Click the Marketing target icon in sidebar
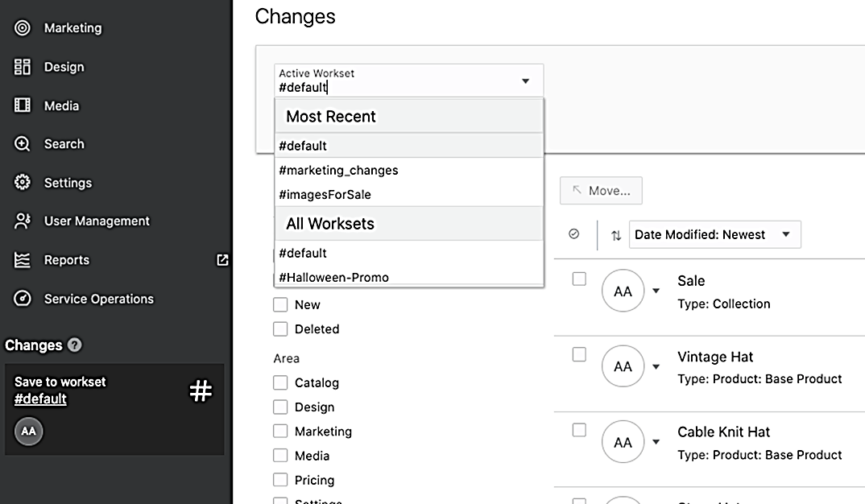This screenshot has width=865, height=504. tap(23, 28)
